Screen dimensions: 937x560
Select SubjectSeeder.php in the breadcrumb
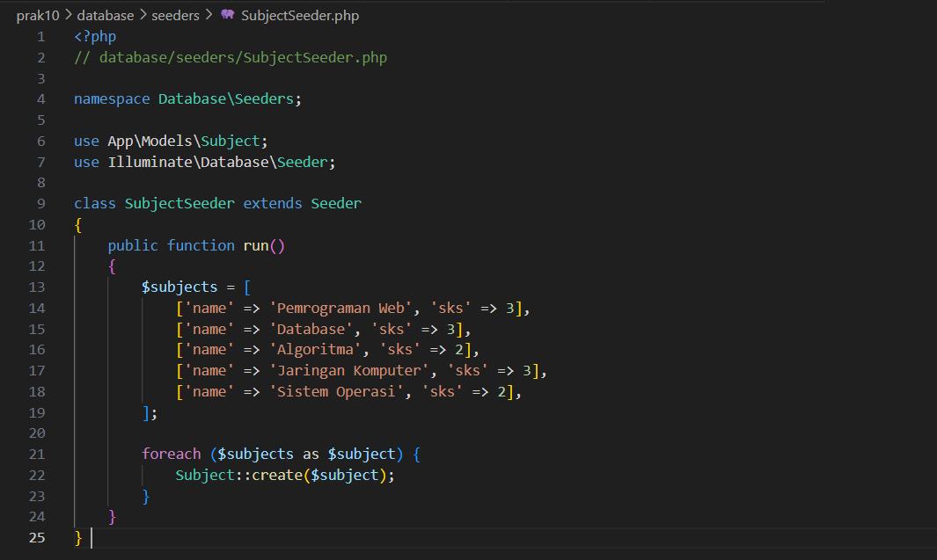click(x=299, y=15)
